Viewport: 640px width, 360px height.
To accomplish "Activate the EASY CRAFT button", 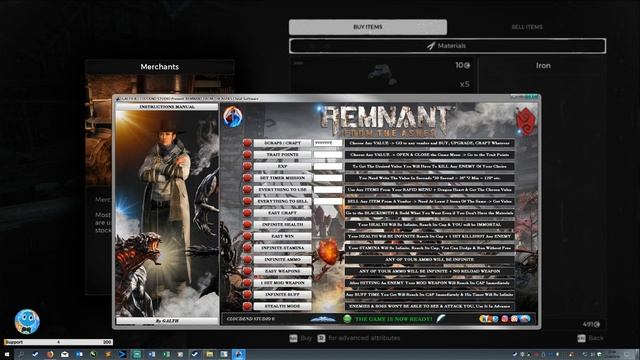I will point(282,213).
